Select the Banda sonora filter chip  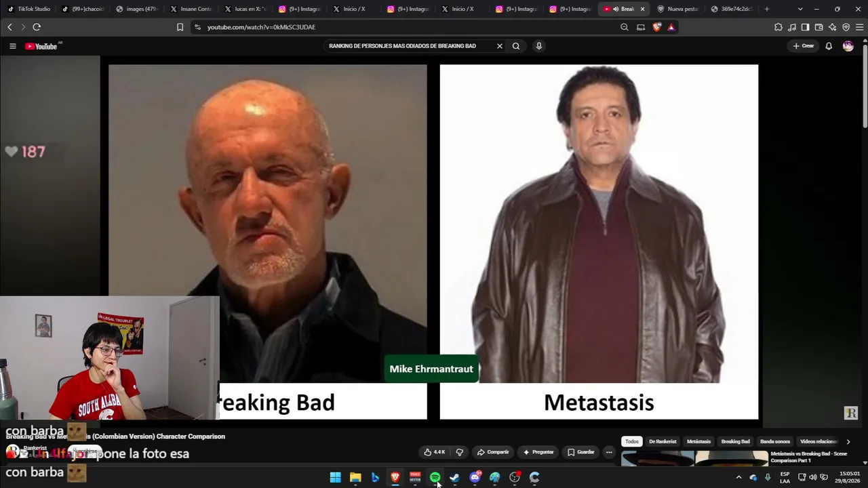click(775, 441)
